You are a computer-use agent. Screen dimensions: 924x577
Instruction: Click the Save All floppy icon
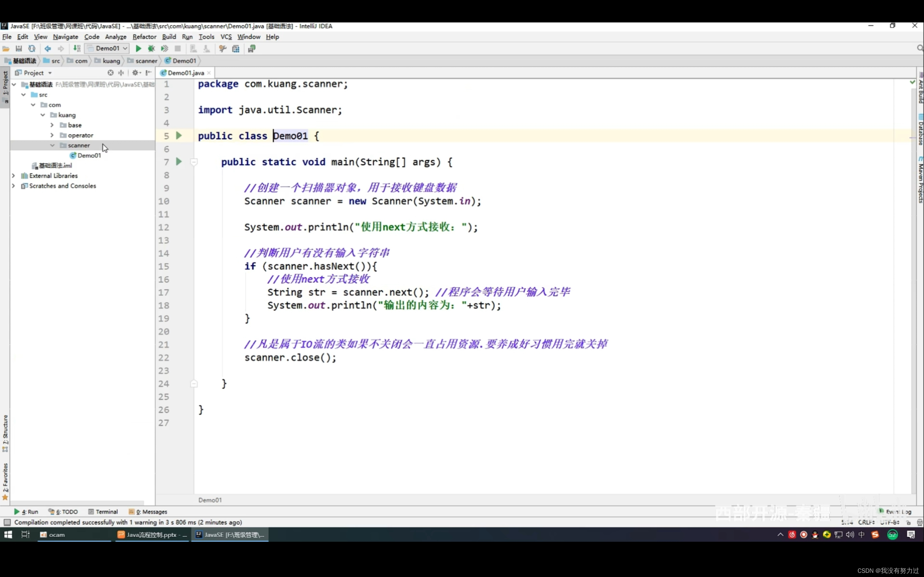tap(19, 48)
